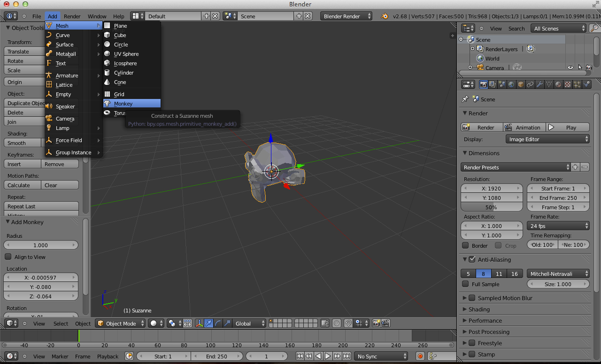
Task: Open the Object properties tab (cube icon)
Action: 521,84
